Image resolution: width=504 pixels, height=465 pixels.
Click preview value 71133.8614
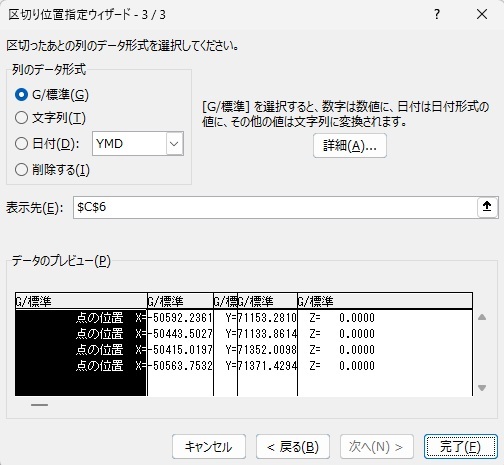point(267,334)
